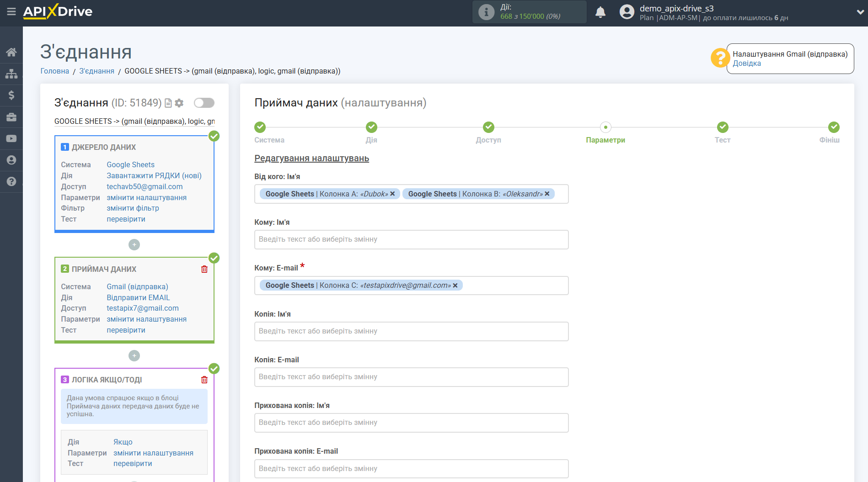Click перевірити in the logic block
868x482 pixels.
[x=133, y=463]
